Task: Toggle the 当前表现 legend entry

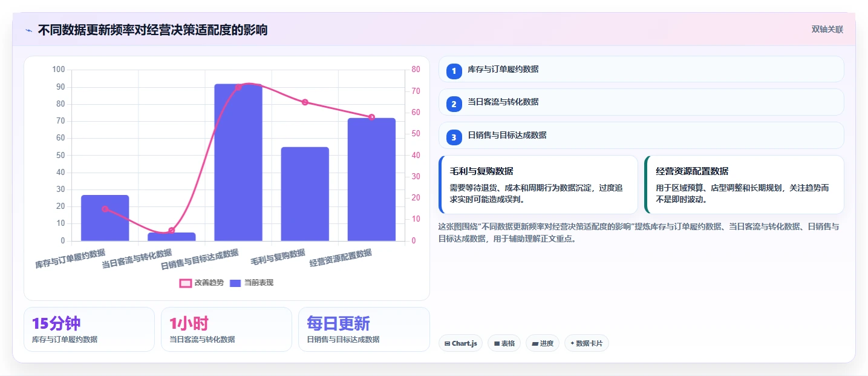Action: pyautogui.click(x=252, y=283)
